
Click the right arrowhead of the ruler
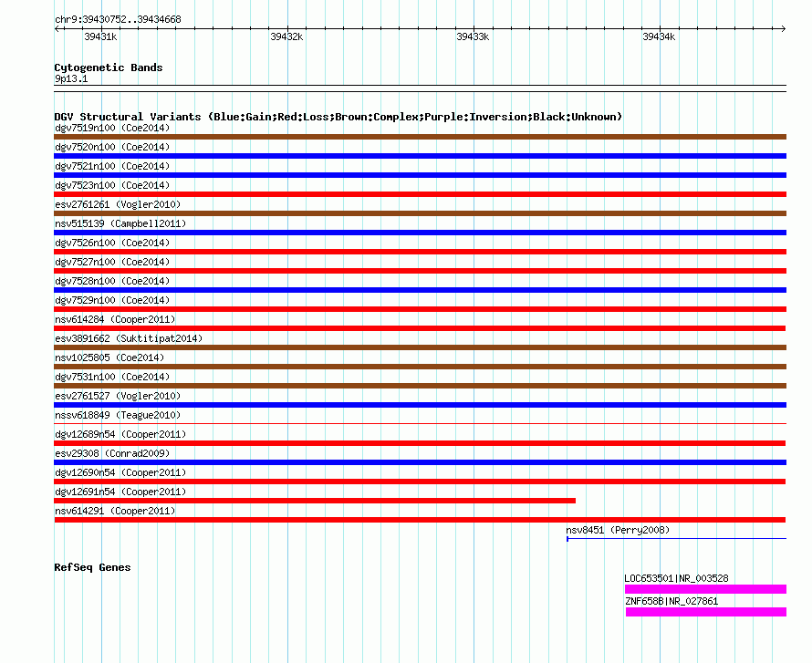783,29
